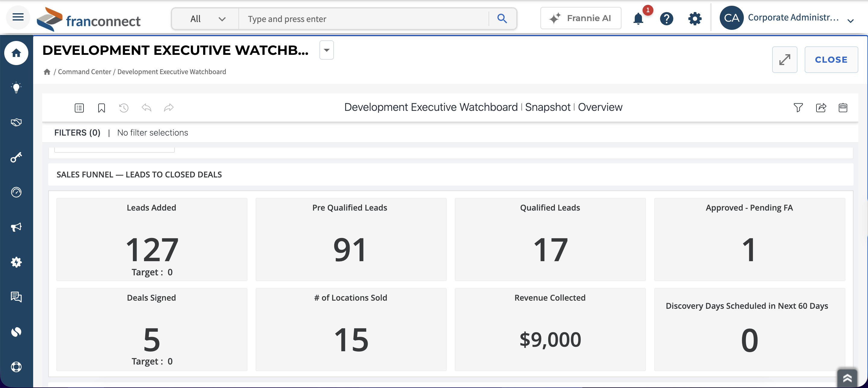Viewport: 868px width, 388px height.
Task: Open the lightbulb insights sidebar icon
Action: coord(16,88)
